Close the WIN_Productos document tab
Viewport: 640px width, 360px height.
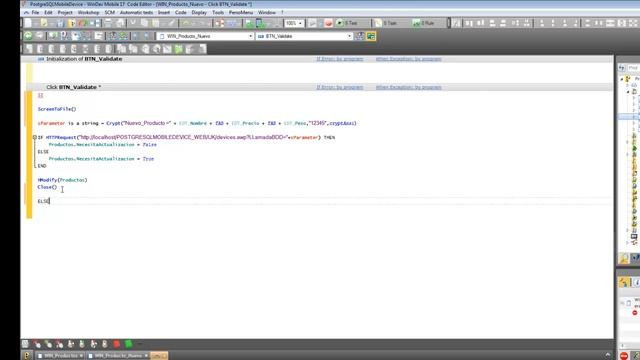tap(82, 356)
